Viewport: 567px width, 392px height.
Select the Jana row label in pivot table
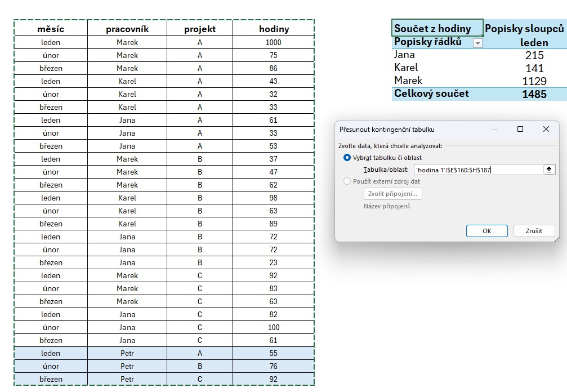pyautogui.click(x=405, y=55)
